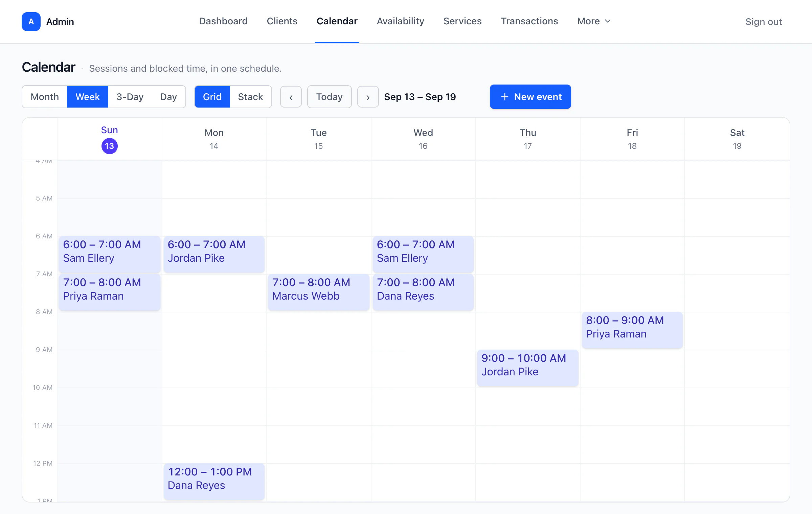Expand the More menu

594,21
